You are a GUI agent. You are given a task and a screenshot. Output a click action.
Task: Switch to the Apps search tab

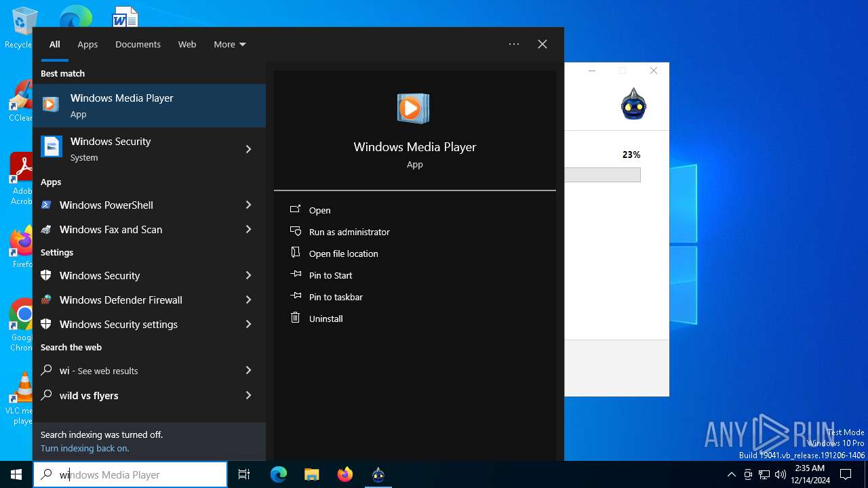point(87,44)
